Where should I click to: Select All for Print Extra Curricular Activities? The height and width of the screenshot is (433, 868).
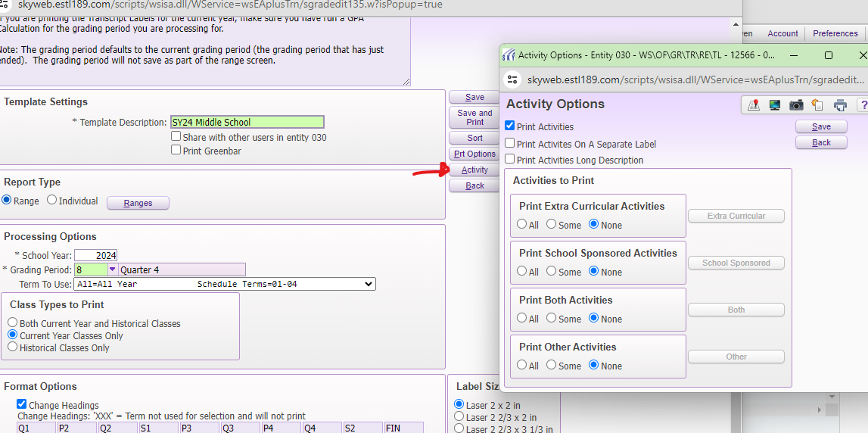click(522, 224)
